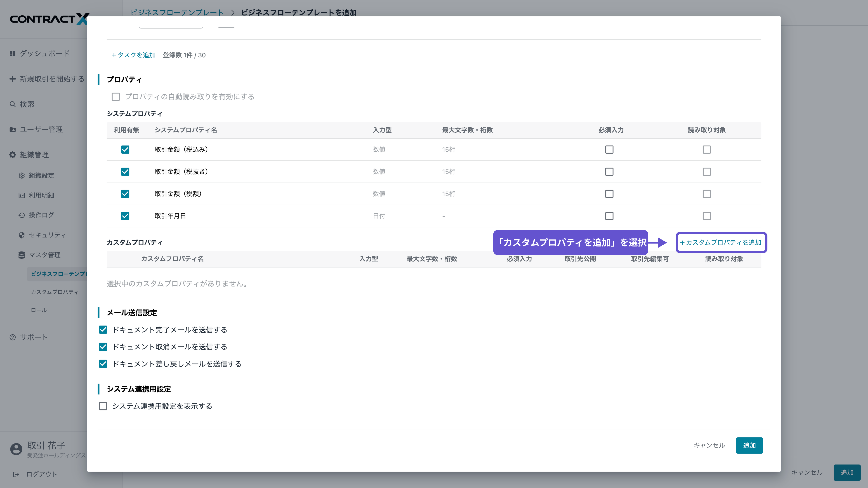Check 必須入力 for 取引年月日 row
This screenshot has width=868, height=488.
(609, 216)
